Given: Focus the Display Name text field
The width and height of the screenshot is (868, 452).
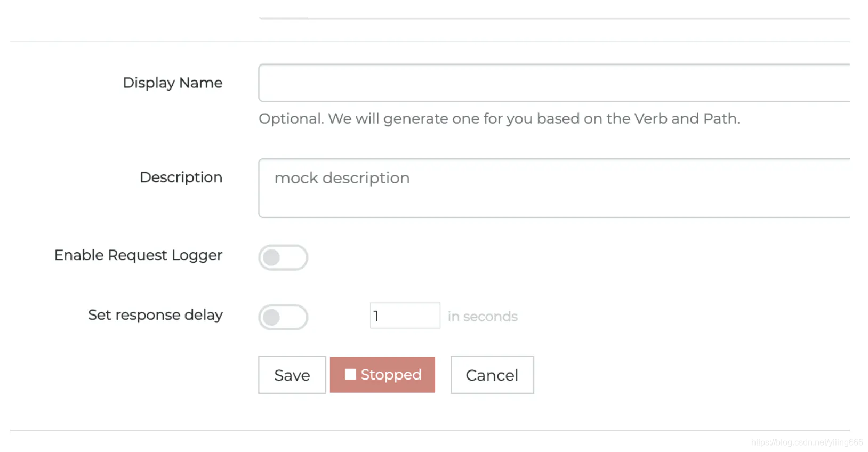Looking at the screenshot, I should tap(554, 83).
